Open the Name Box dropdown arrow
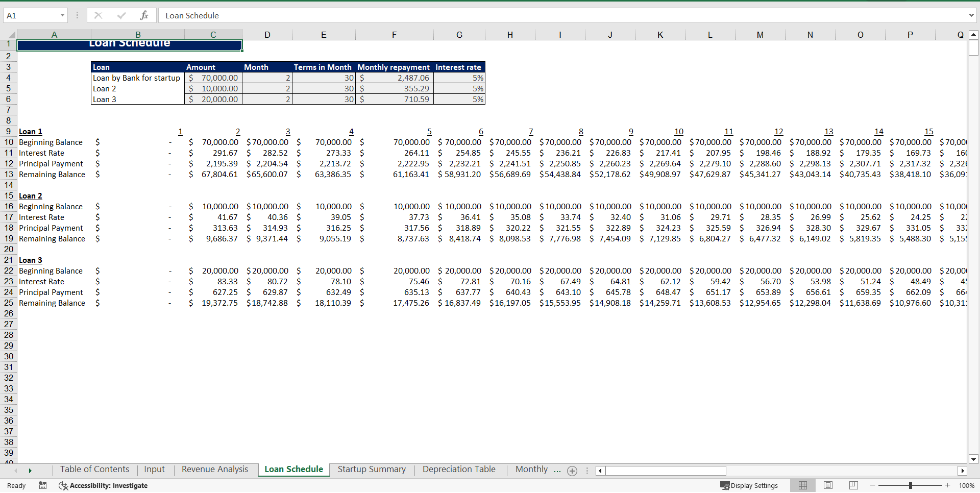The image size is (980, 493). click(62, 15)
